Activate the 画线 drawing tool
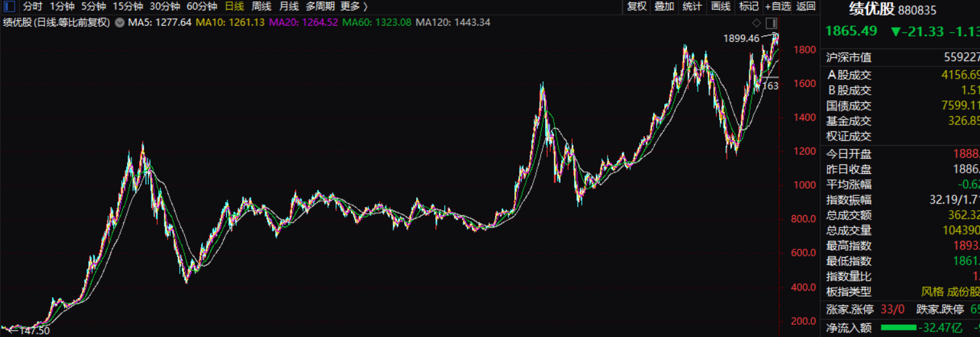 pos(721,6)
